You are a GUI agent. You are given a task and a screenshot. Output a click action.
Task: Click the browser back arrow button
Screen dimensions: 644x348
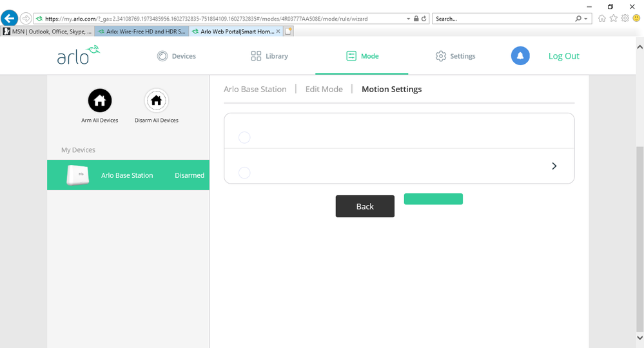[x=10, y=19]
